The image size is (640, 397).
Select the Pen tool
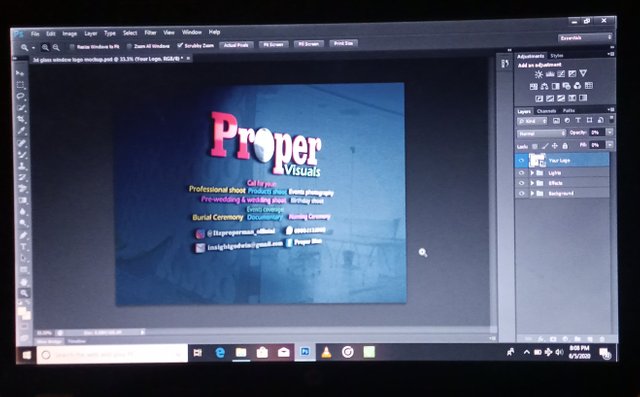click(23, 235)
